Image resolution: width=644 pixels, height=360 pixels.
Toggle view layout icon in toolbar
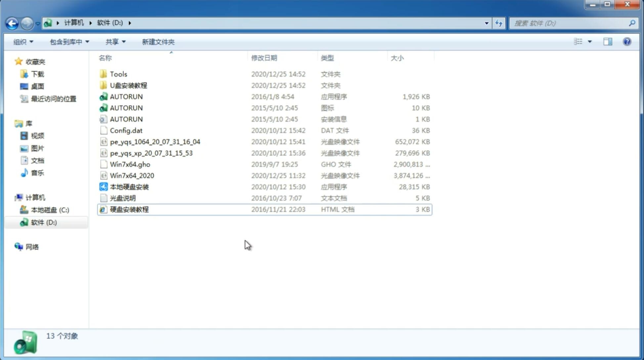click(608, 42)
